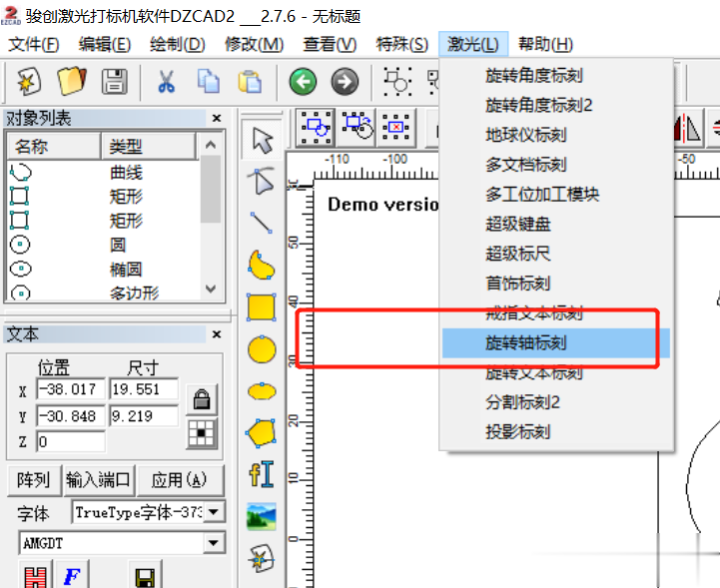Screen dimensions: 720x588
Task: Click the red barcode text icon
Action: coord(35,575)
